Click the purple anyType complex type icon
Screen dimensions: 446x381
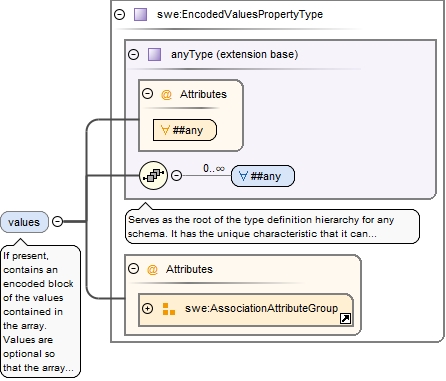154,54
